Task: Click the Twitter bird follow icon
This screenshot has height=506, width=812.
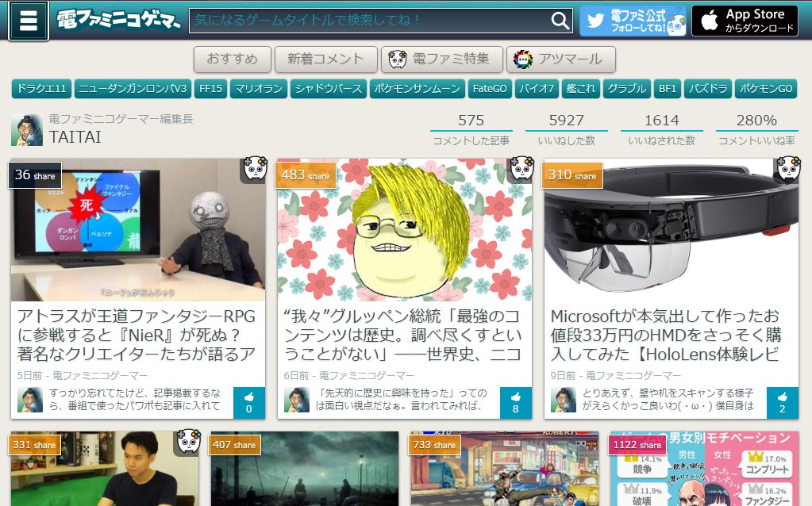Action: tap(597, 21)
